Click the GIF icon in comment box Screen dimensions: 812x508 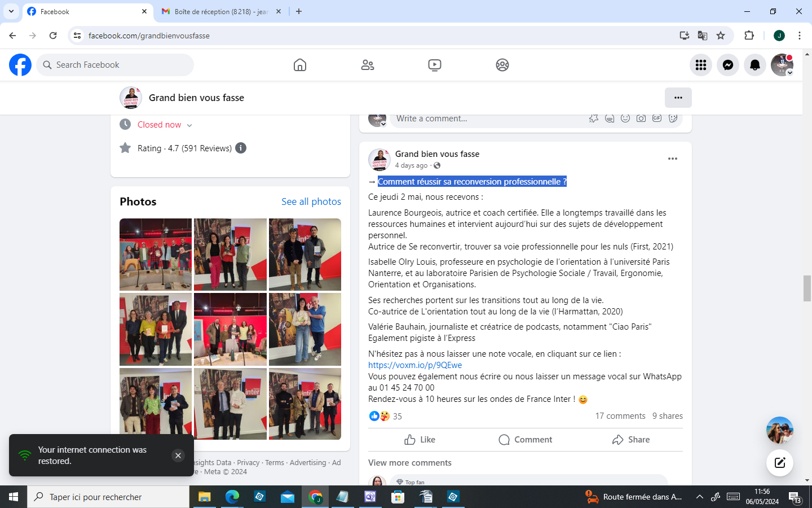[657, 119]
